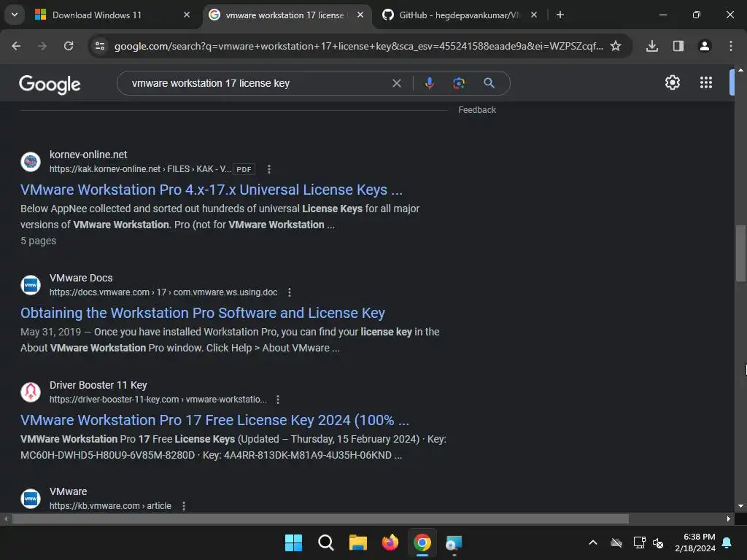Show hidden system tray icons
This screenshot has width=747, height=560.
point(593,542)
